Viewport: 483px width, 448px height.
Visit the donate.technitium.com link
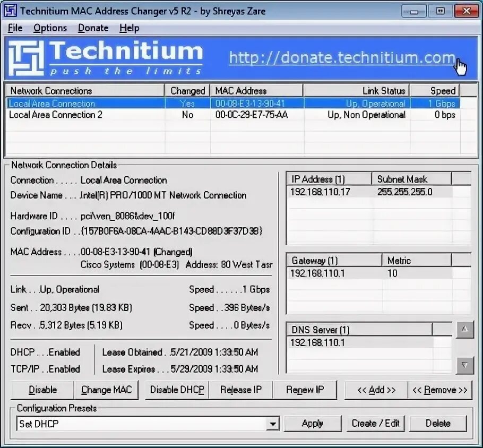(x=342, y=57)
